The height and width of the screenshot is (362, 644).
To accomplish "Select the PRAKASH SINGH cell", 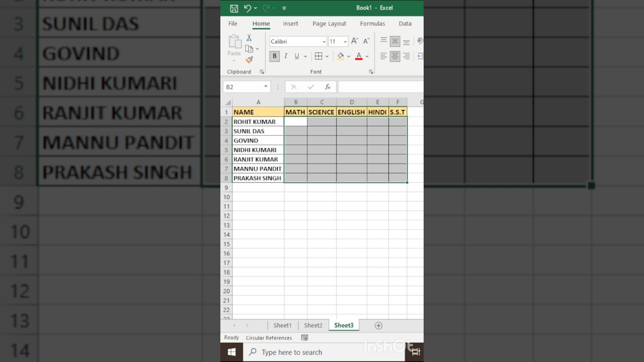I will 258,178.
